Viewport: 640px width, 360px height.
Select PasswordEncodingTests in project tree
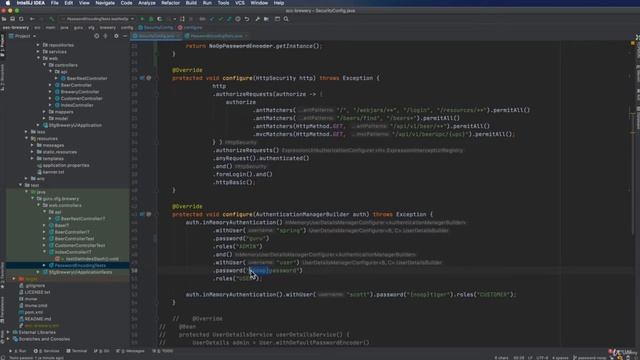click(x=77, y=265)
